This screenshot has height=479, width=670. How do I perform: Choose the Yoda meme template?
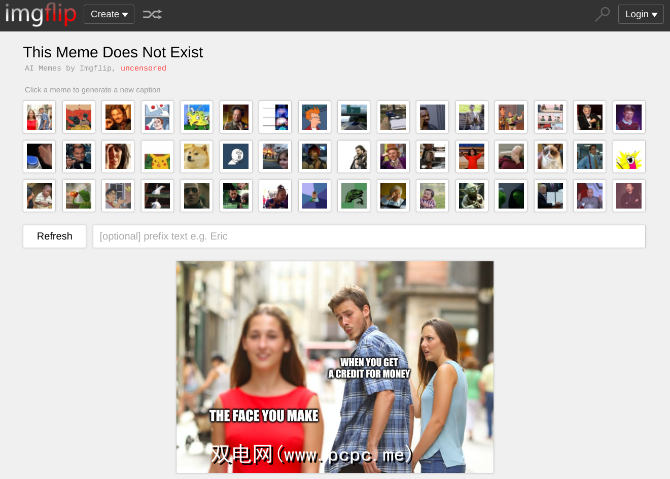coord(472,196)
